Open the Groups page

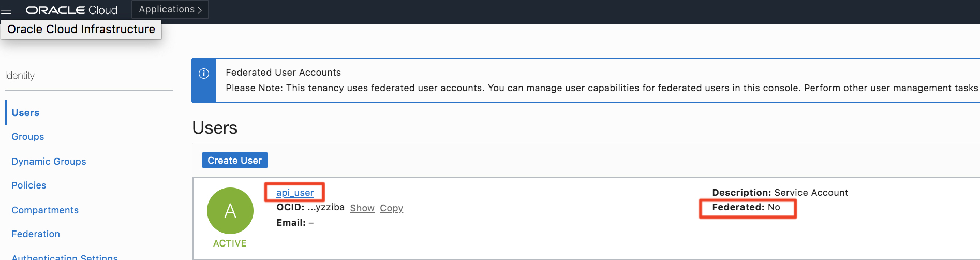pyautogui.click(x=28, y=137)
